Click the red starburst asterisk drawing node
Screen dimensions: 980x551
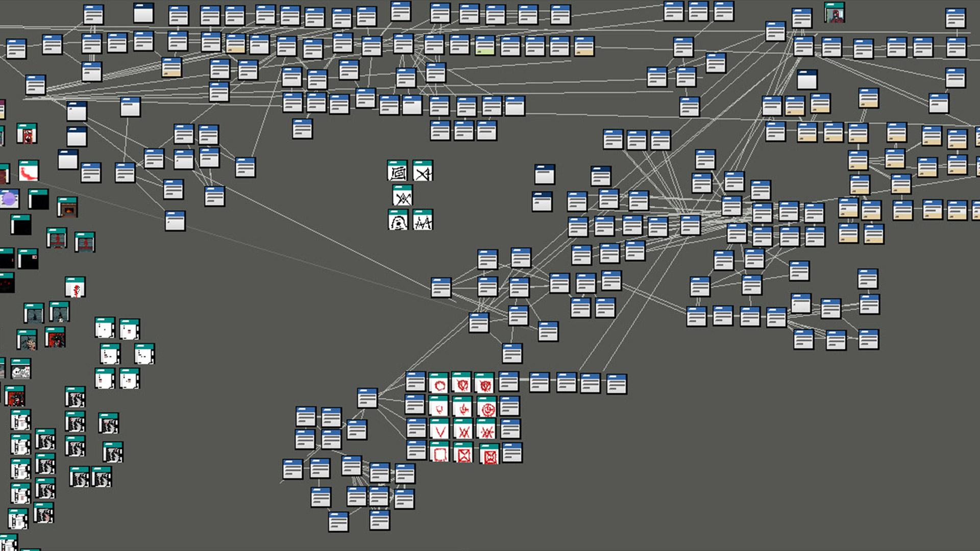tap(487, 431)
